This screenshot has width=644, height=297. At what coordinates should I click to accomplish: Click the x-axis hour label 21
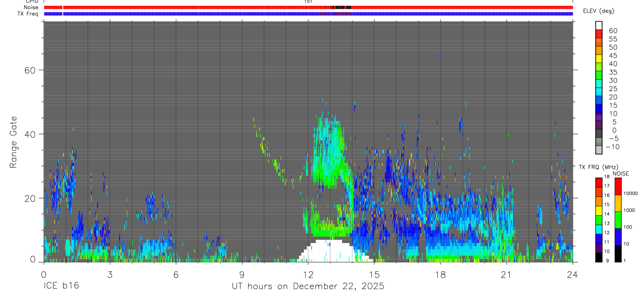pyautogui.click(x=506, y=274)
